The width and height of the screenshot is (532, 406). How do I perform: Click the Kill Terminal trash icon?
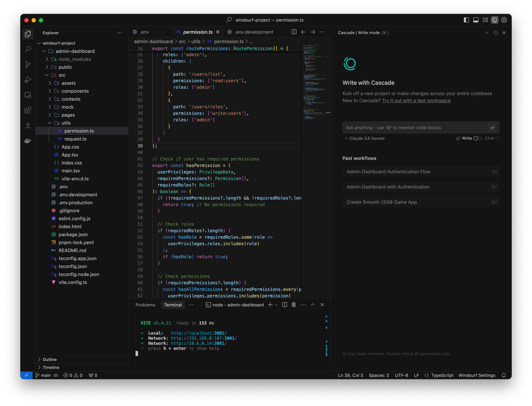tap(294, 305)
